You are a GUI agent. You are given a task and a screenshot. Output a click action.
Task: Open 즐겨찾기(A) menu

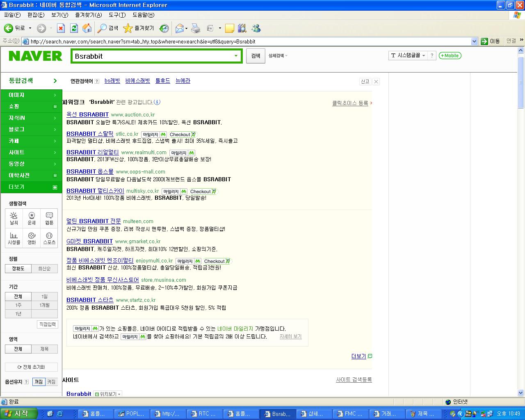tap(88, 15)
